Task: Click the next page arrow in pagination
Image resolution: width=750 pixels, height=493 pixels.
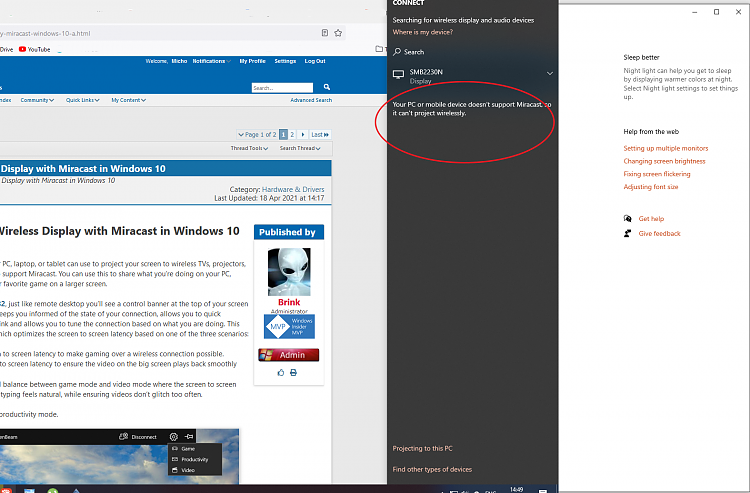Action: tap(303, 134)
